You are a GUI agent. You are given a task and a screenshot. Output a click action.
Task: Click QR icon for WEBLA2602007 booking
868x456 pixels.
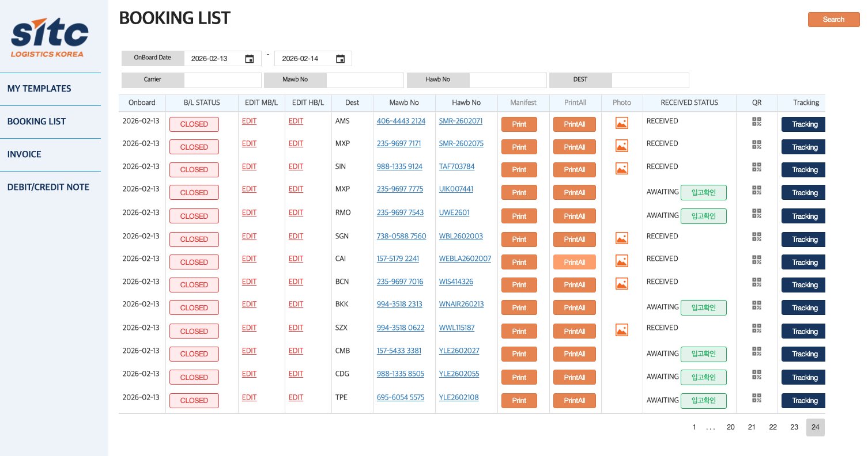pyautogui.click(x=757, y=260)
